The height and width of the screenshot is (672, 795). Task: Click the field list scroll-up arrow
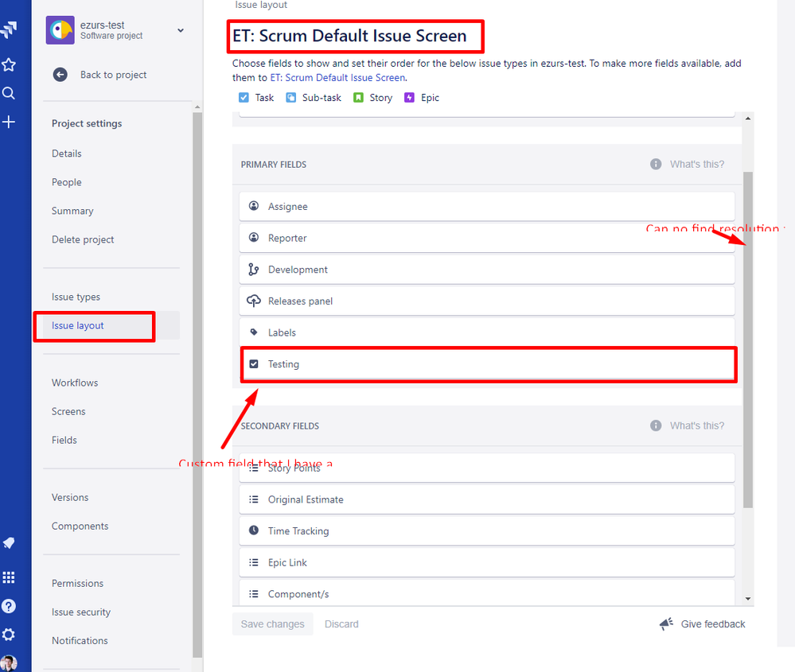click(748, 118)
